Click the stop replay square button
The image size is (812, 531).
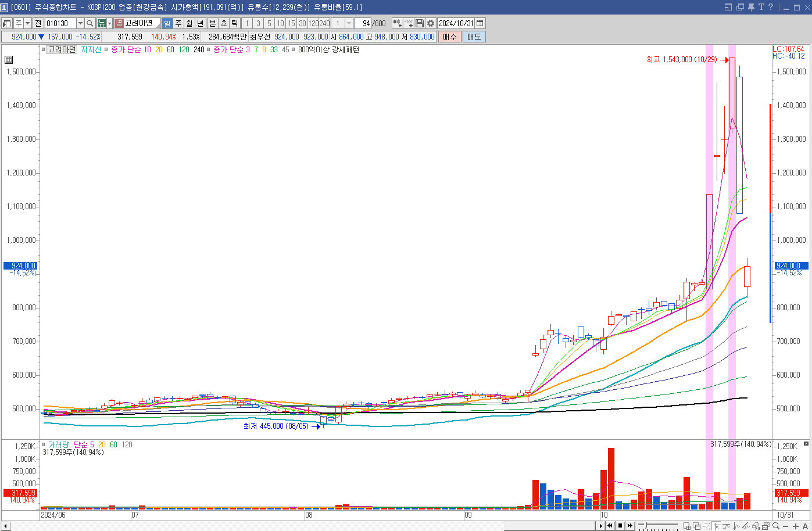[x=620, y=526]
